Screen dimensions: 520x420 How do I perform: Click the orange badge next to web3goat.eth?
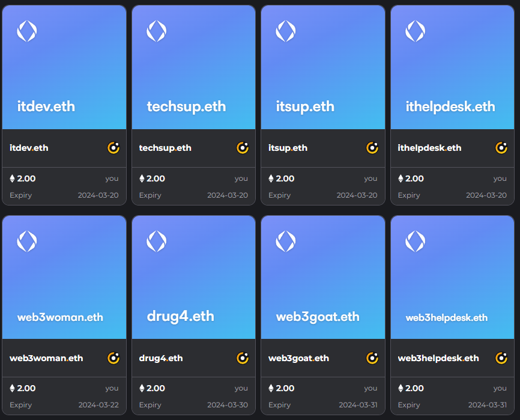pos(371,358)
